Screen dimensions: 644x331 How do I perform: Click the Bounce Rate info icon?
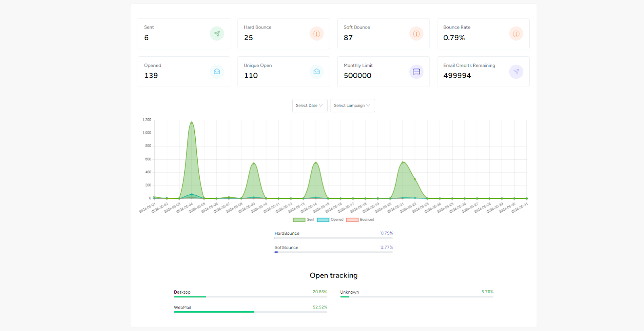point(516,34)
